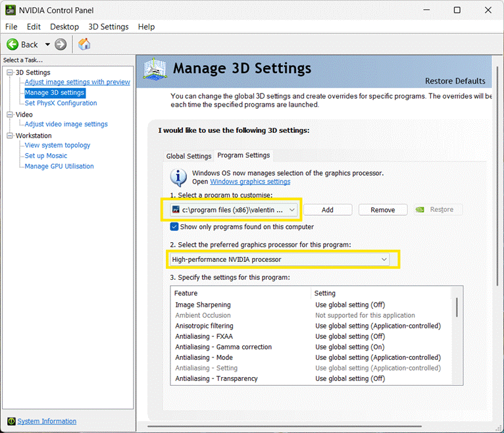Click the Remove button

[x=382, y=209]
